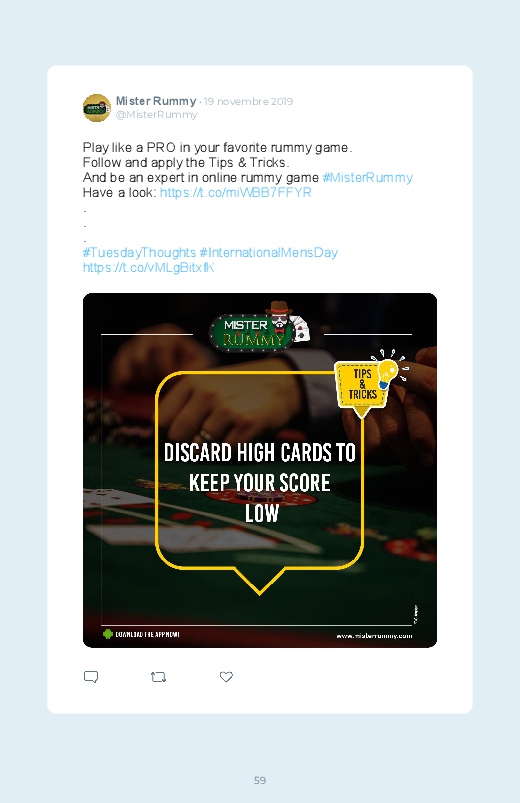Click the 19 novembre 2019 date
The width and height of the screenshot is (520, 803).
click(x=248, y=101)
